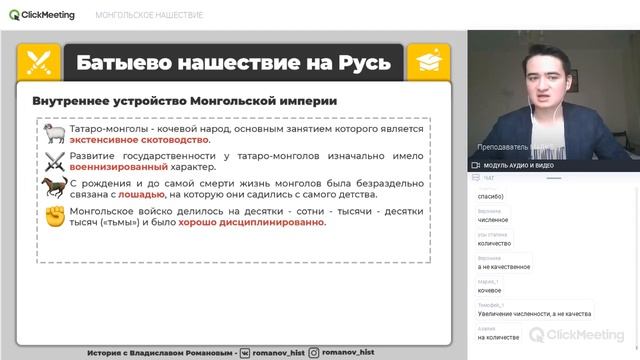Click the chat bubble icon above messages

tap(476, 178)
